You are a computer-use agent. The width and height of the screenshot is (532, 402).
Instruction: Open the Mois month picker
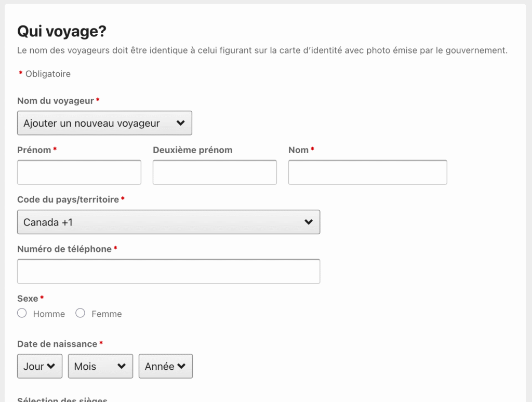point(100,366)
